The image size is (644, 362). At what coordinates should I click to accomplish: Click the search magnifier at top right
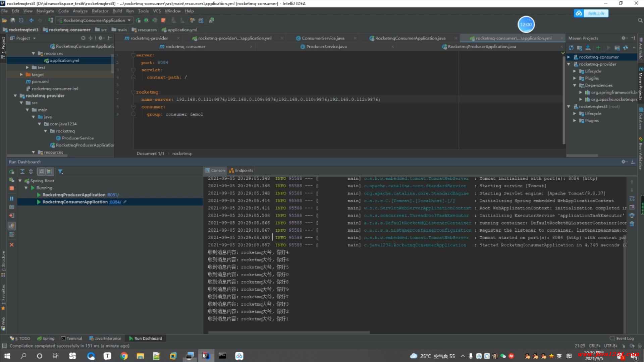[640, 20]
